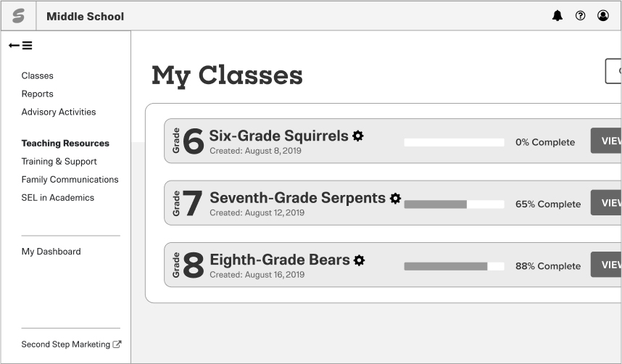
Task: Open the notifications bell
Action: 557,16
